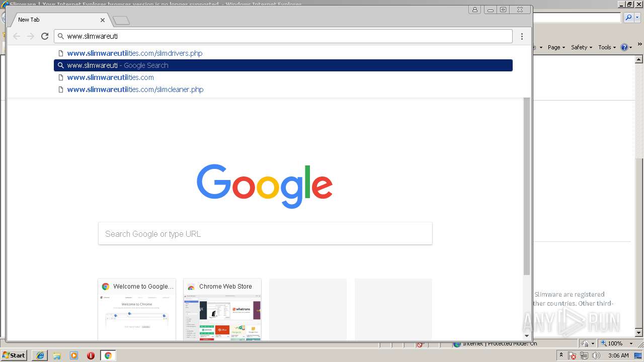Click the address bar with www.slimwareuti
Viewport: 644px width, 362px height.
[x=283, y=36]
